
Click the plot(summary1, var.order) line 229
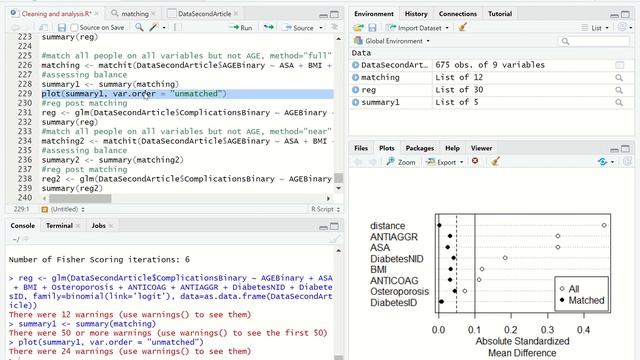point(134,94)
